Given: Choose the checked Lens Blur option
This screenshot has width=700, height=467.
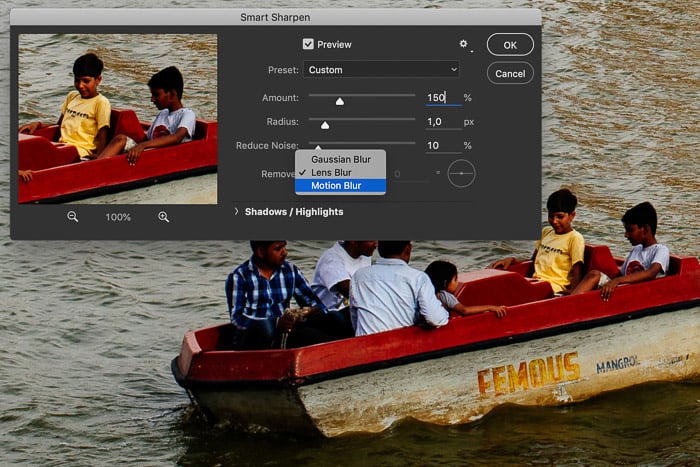Looking at the screenshot, I should (x=331, y=172).
